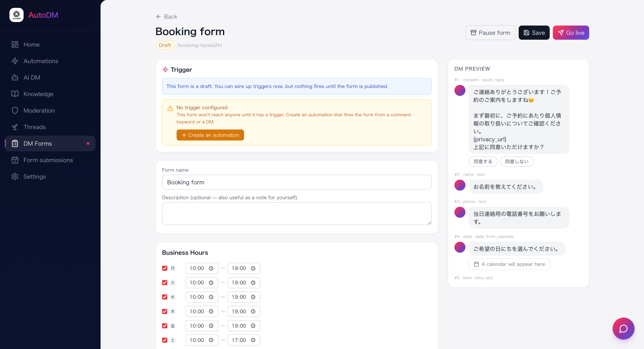Click the Go live button
This screenshot has width=644, height=349.
point(571,33)
